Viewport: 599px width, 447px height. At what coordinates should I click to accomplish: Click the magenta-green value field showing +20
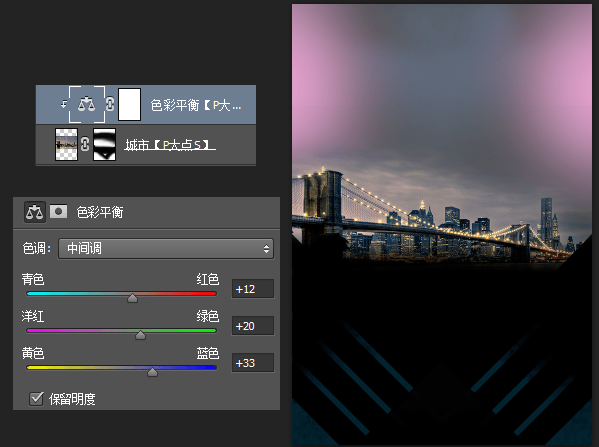(x=253, y=326)
